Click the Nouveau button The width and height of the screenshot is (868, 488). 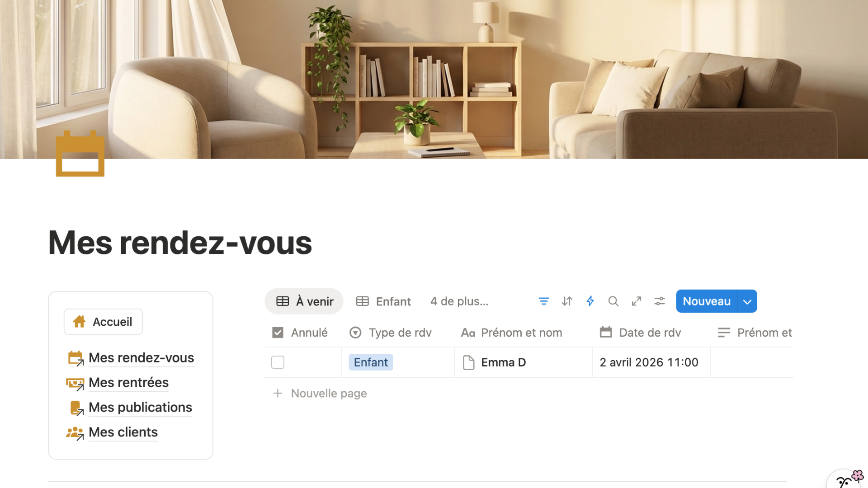coord(706,301)
